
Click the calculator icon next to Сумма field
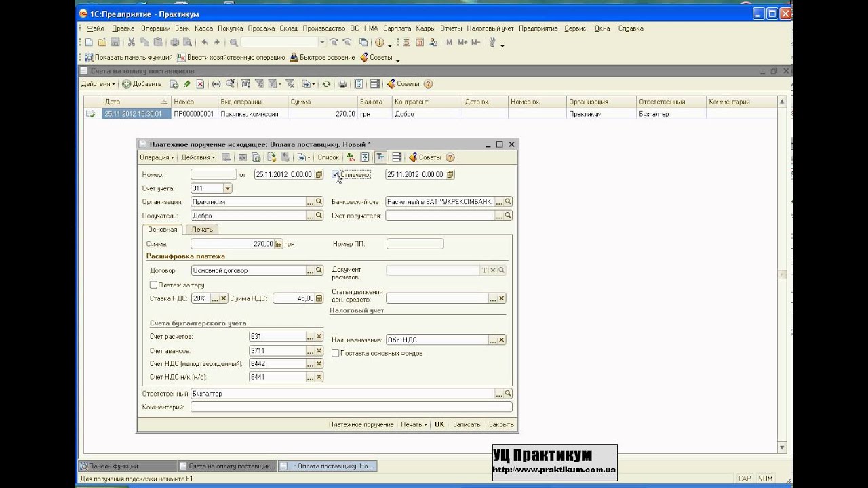click(x=279, y=244)
